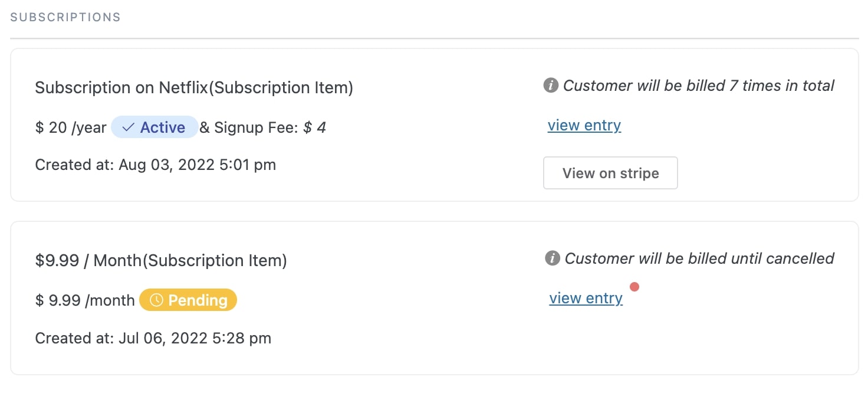The width and height of the screenshot is (868, 393).
Task: Click the yellow Pending status badge
Action: click(x=188, y=300)
